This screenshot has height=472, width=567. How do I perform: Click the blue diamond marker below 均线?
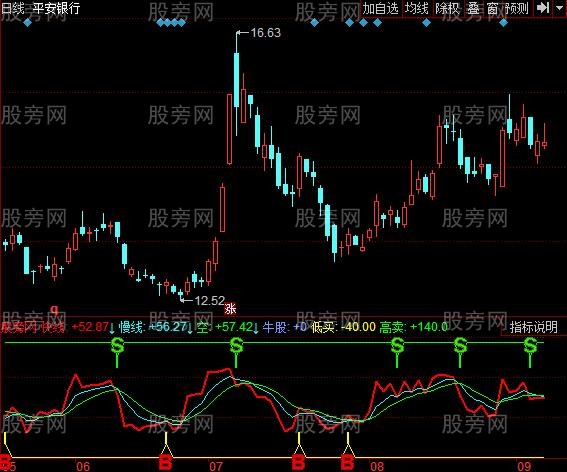click(426, 23)
